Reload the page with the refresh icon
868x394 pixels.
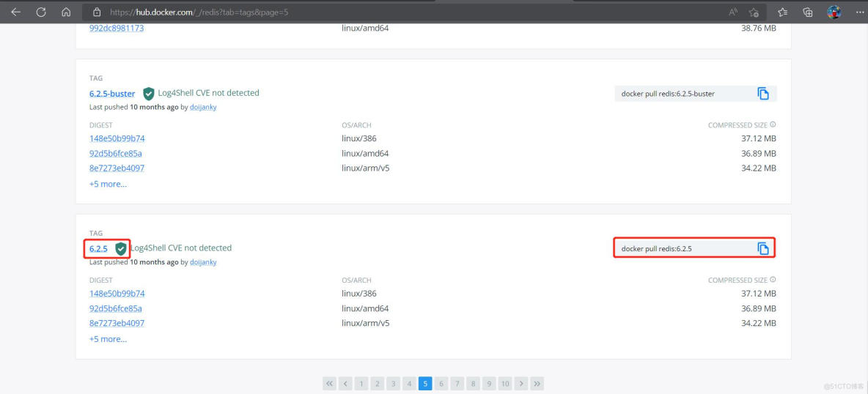pos(41,12)
